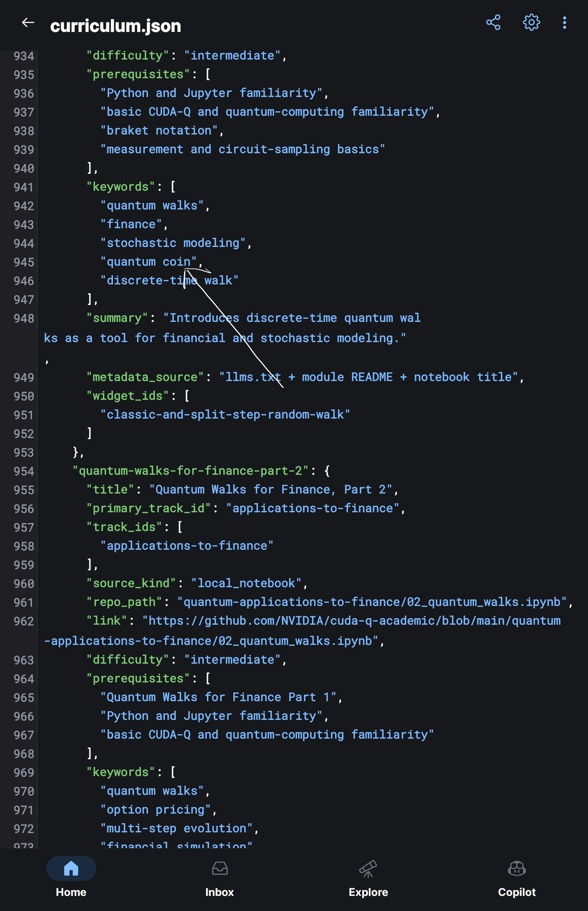Click the "discrete-time walk" keyword
588x911 pixels.
click(169, 280)
